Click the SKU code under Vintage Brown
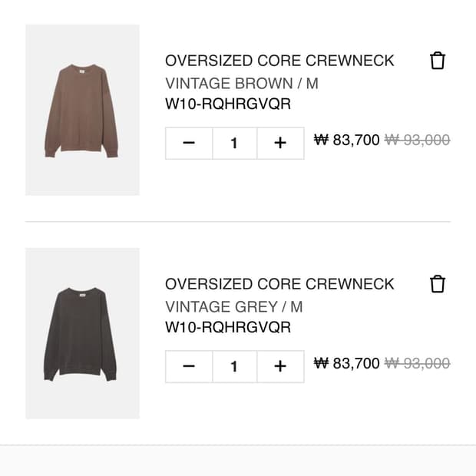This screenshot has width=476, height=476. [x=228, y=104]
